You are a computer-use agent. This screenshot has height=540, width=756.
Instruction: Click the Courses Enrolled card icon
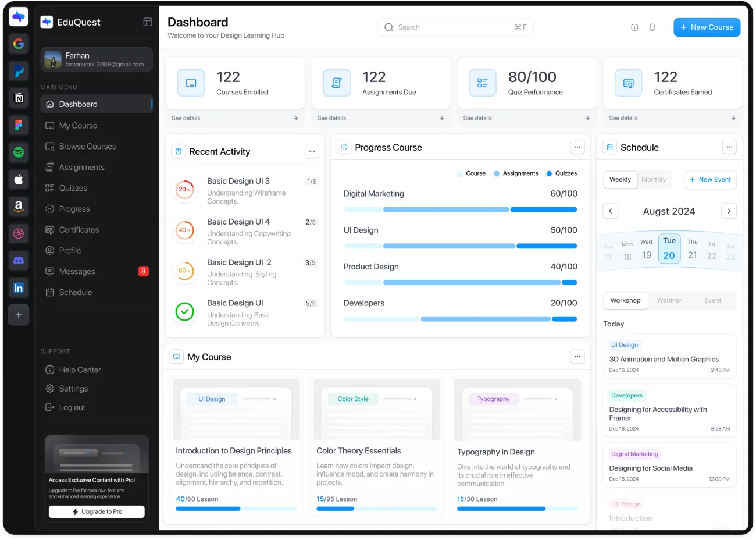point(191,83)
